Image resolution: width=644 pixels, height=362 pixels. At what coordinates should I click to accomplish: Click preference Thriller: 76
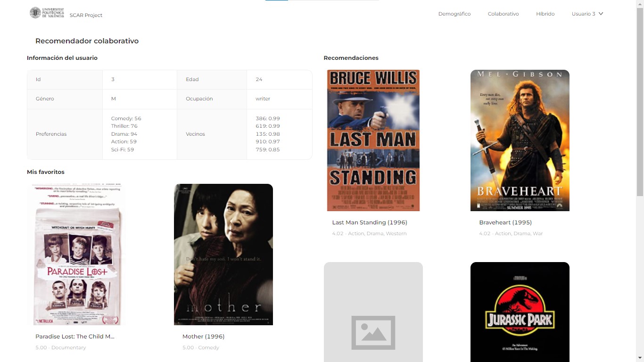click(x=124, y=126)
